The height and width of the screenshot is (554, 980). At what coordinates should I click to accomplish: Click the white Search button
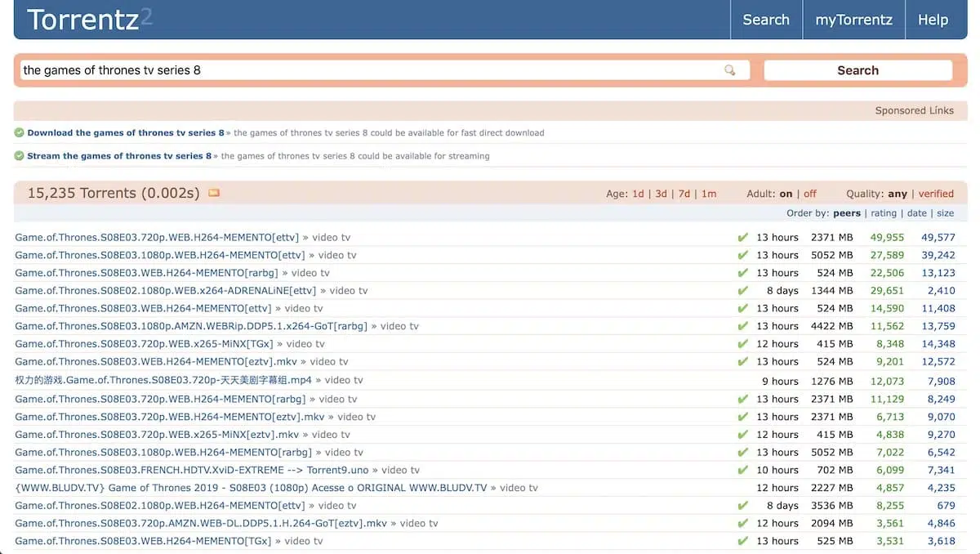click(x=857, y=70)
